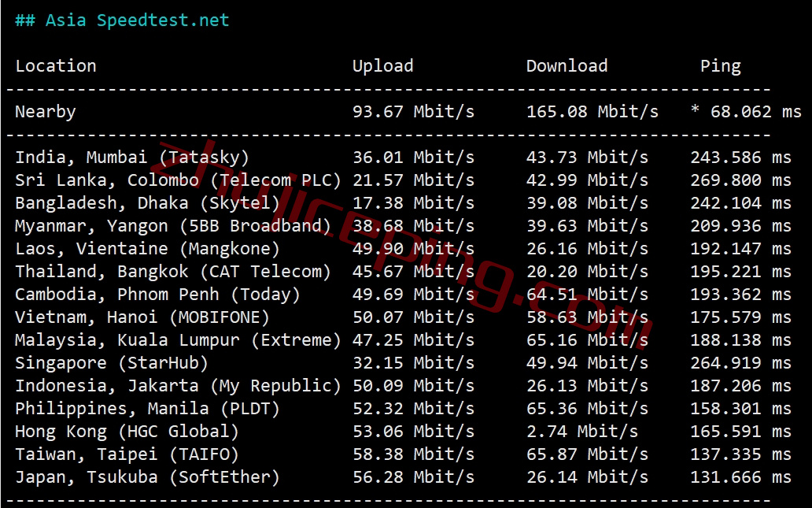Click Bangkok ping 195.221 ms
Image resolution: width=812 pixels, height=508 pixels.
click(740, 271)
